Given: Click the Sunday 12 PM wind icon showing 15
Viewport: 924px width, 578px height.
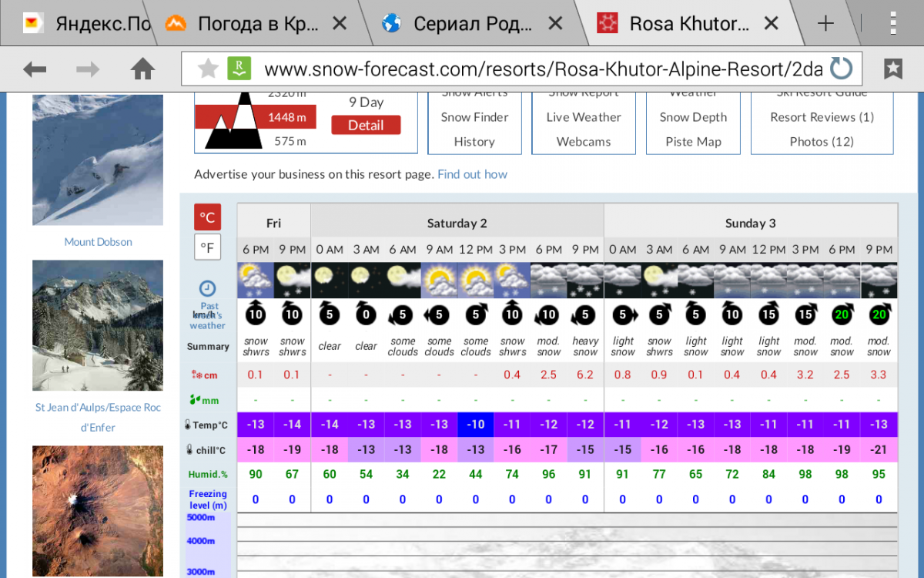Looking at the screenshot, I should (769, 314).
